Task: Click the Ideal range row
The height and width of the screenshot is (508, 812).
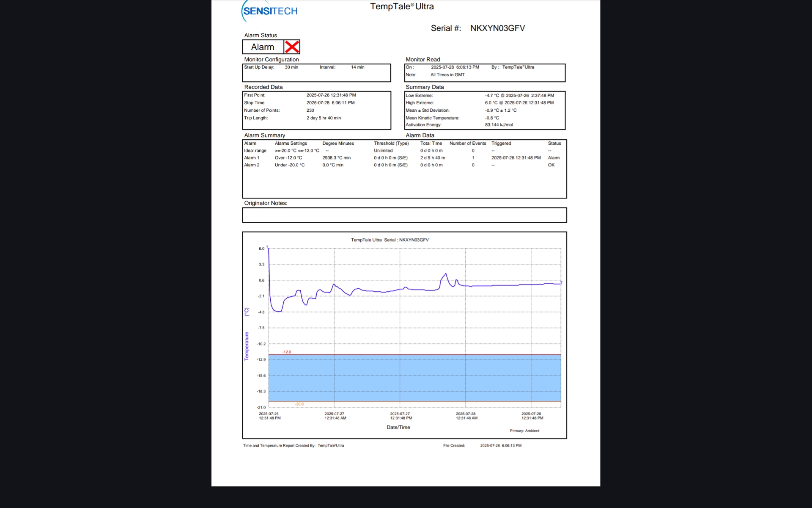Action: [x=255, y=151]
